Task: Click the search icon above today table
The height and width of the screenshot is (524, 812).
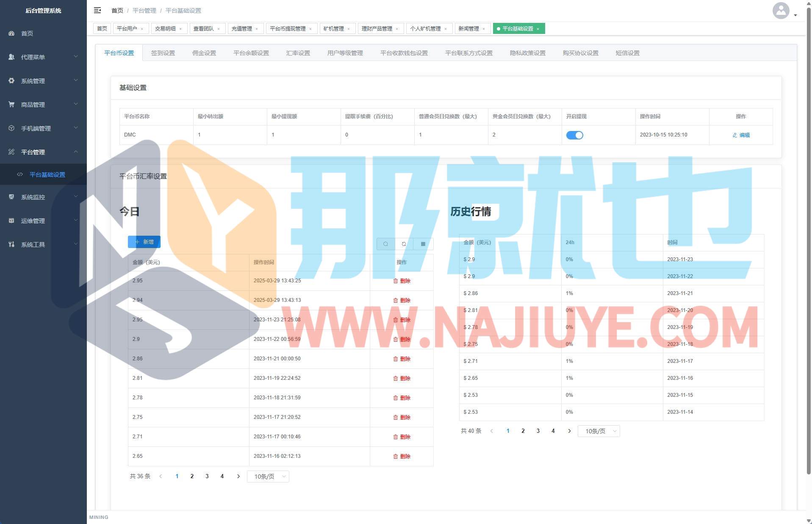Action: click(x=385, y=244)
